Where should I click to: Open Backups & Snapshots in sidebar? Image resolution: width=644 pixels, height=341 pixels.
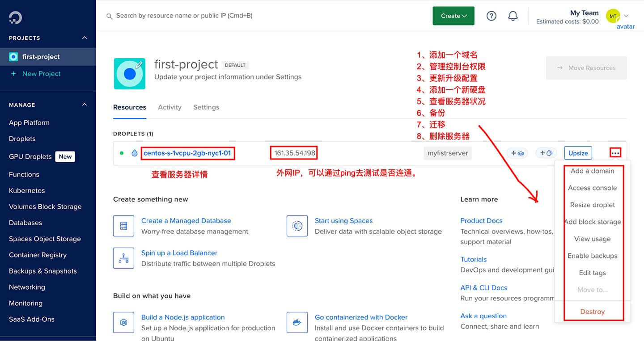coord(43,271)
